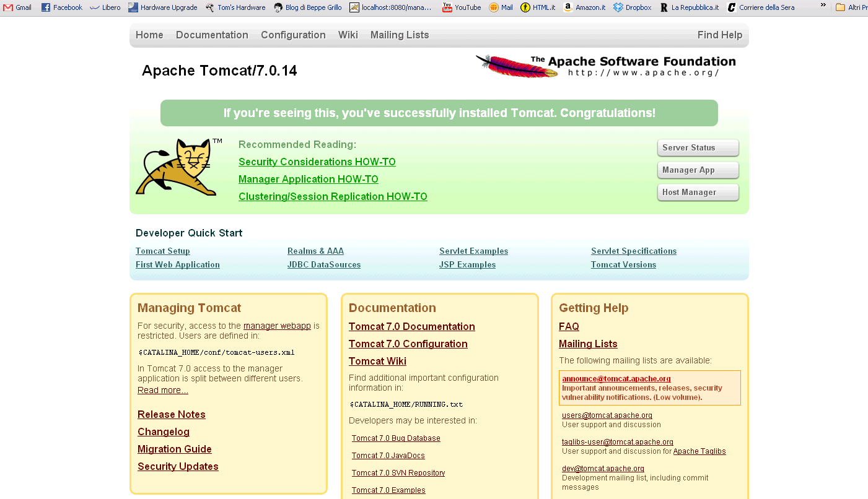Image resolution: width=868 pixels, height=499 pixels.
Task: Open the Realms & AAA link
Action: click(x=315, y=251)
